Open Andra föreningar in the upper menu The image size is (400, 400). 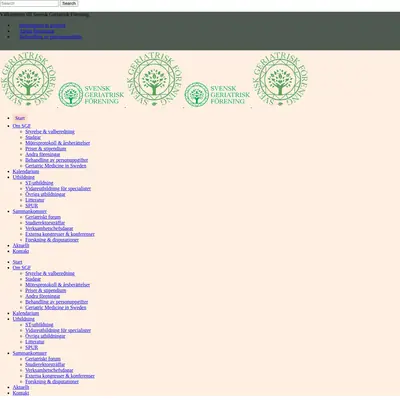coord(43,154)
